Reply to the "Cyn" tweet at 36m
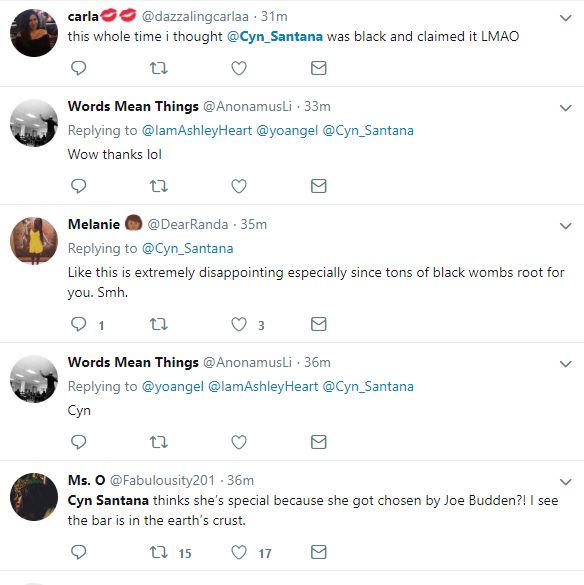The image size is (584, 585). pos(78,442)
